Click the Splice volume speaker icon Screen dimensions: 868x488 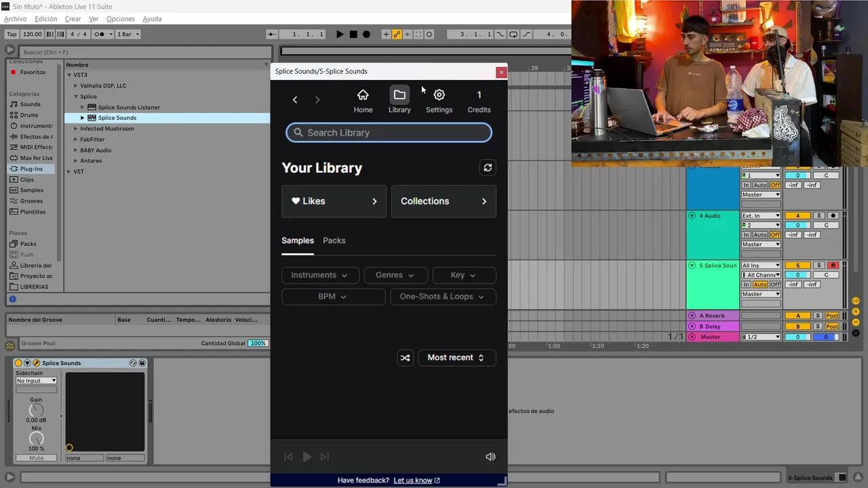pyautogui.click(x=490, y=457)
